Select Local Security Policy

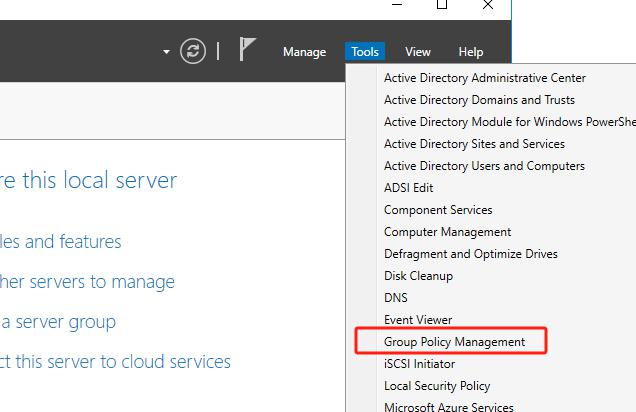(436, 386)
